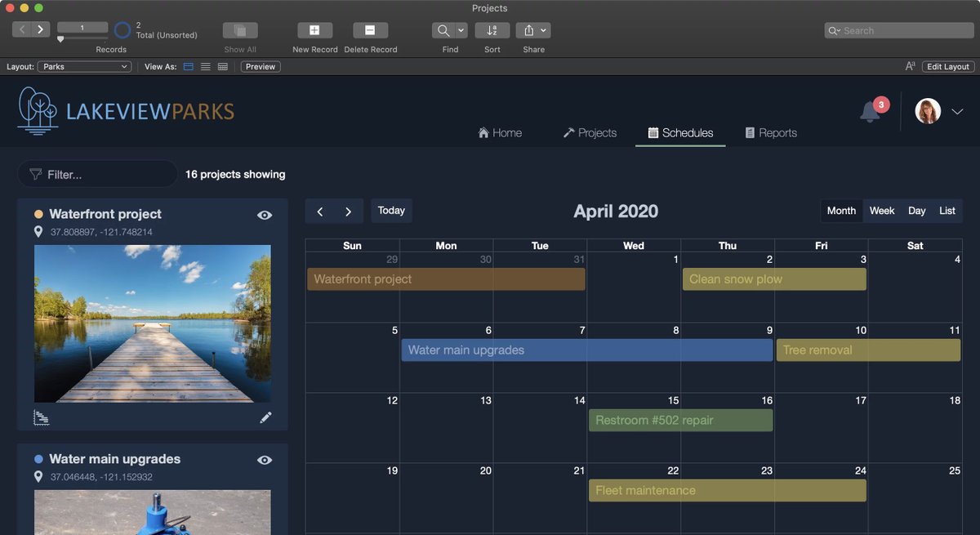Sort records using the Sort icon
The image size is (980, 535).
[492, 29]
